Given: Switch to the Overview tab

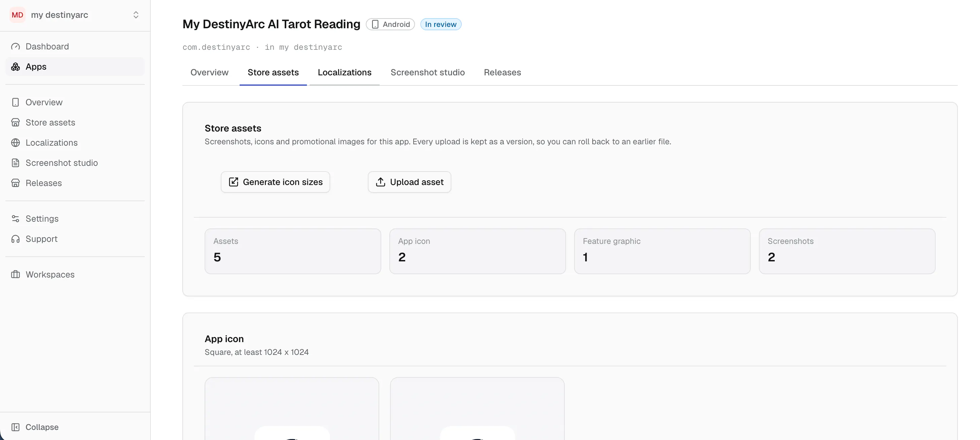Looking at the screenshot, I should 209,72.
